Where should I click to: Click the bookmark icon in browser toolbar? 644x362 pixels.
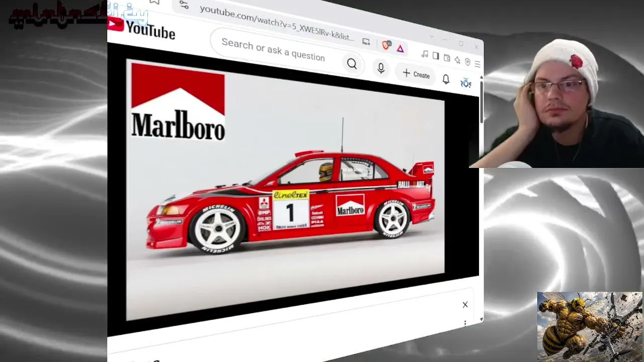154,2
